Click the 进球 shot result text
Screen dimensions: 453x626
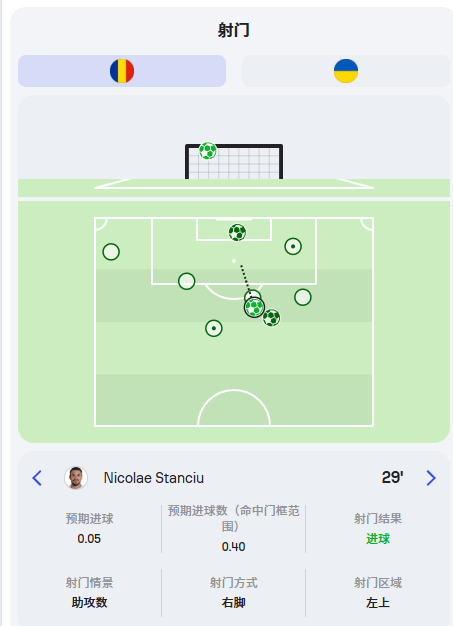pos(378,539)
